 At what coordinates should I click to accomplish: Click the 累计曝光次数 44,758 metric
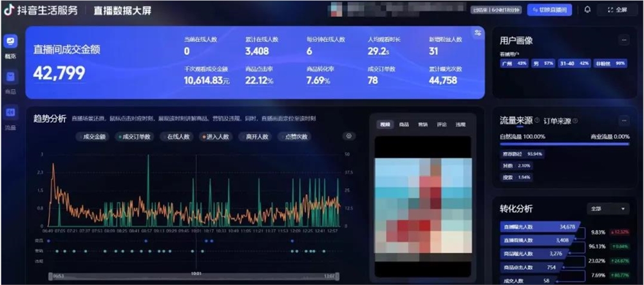click(446, 75)
